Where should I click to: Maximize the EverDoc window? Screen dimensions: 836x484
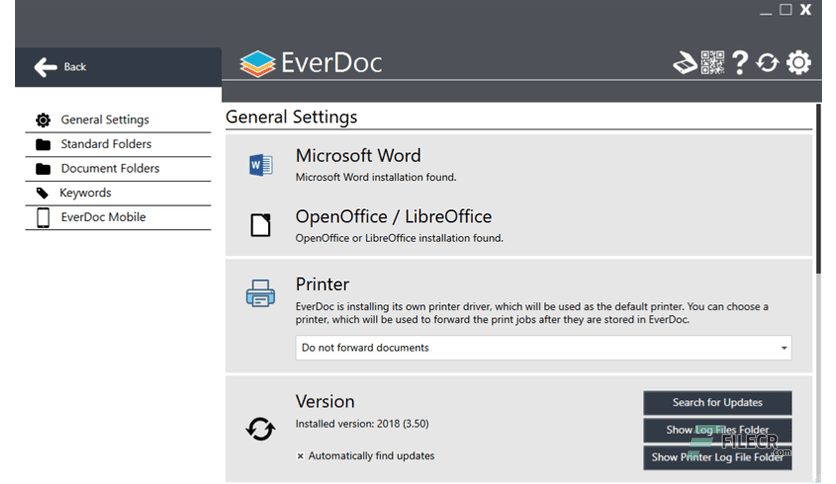pos(785,10)
